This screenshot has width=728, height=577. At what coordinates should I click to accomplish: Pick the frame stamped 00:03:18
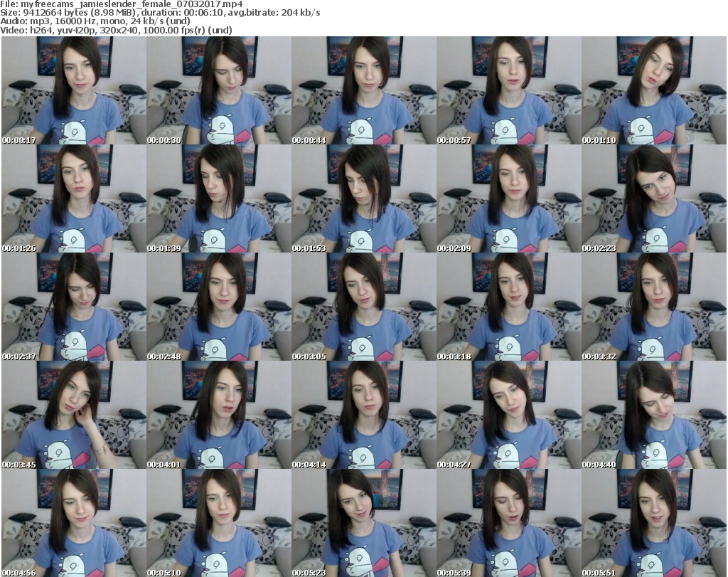(x=509, y=307)
